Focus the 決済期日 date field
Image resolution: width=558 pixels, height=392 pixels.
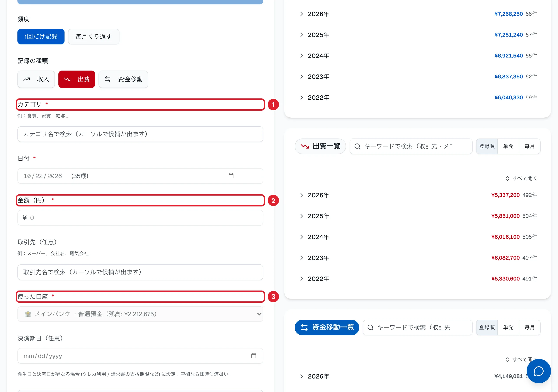(x=140, y=356)
